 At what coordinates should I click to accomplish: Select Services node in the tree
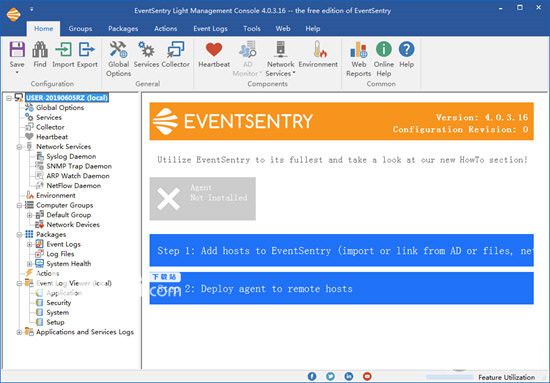(49, 117)
